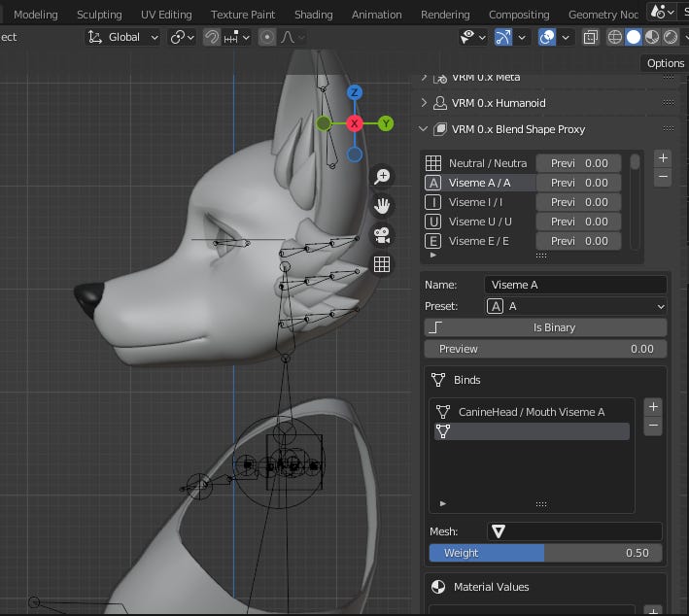
Task: Add a blend shape group with plus button
Action: point(663,158)
